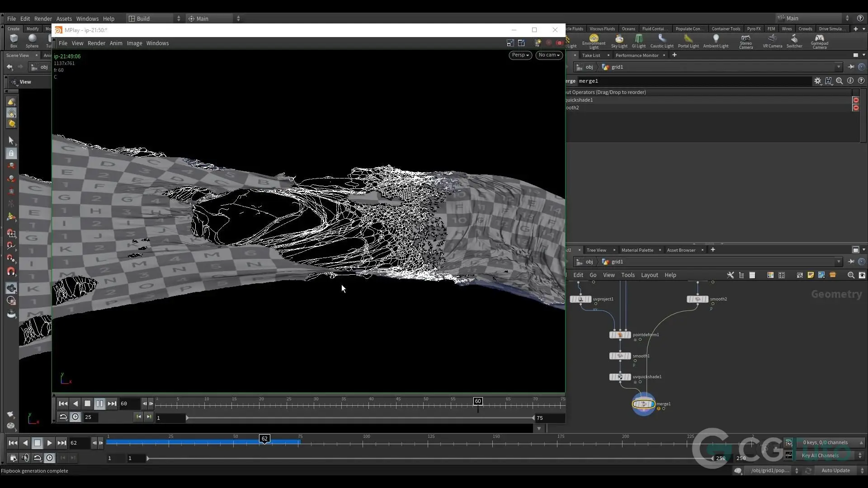Screen dimensions: 868x488
Task: Open the Image menu in MPlay
Action: pyautogui.click(x=134, y=43)
